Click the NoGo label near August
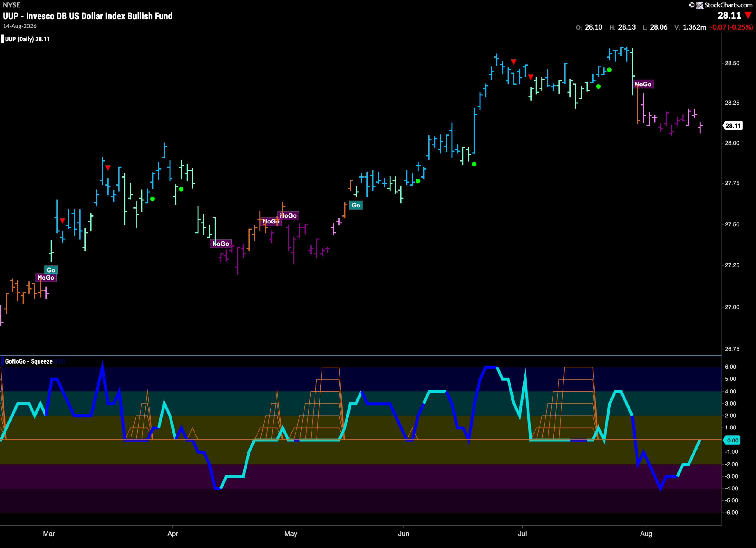The height and width of the screenshot is (548, 756). (x=643, y=84)
